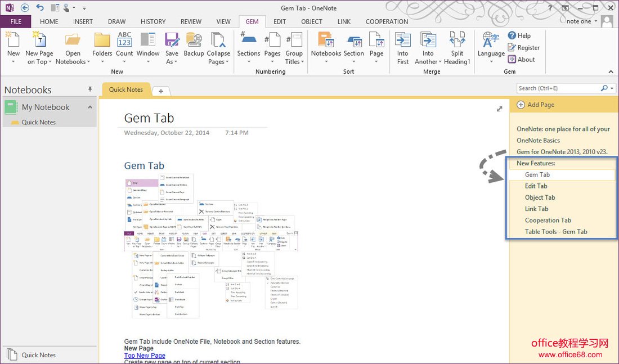Open the FILE menu
Viewport: 619px width, 364px height.
16,21
